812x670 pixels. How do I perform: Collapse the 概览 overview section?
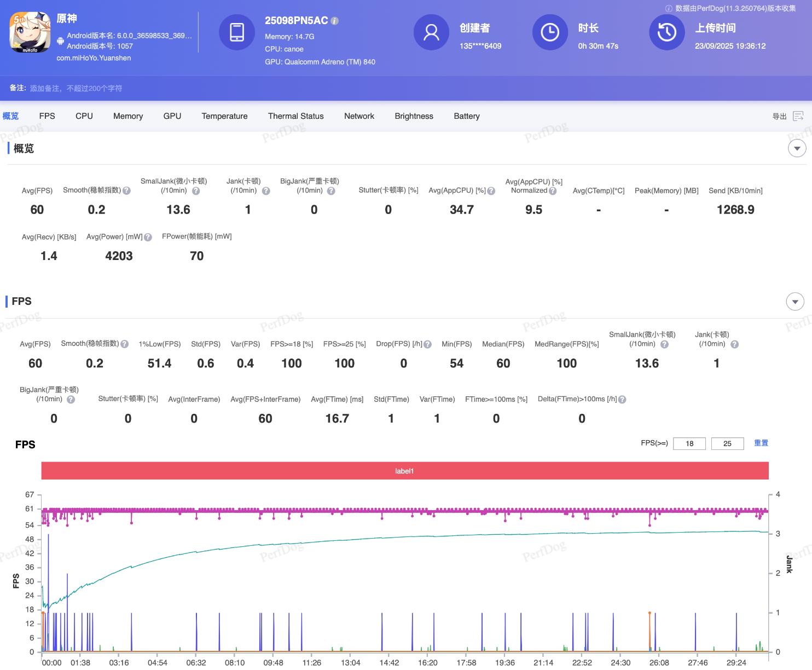(x=797, y=148)
